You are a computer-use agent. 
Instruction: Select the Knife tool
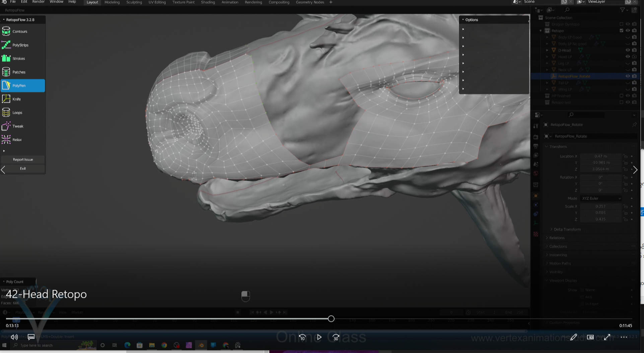[16, 99]
